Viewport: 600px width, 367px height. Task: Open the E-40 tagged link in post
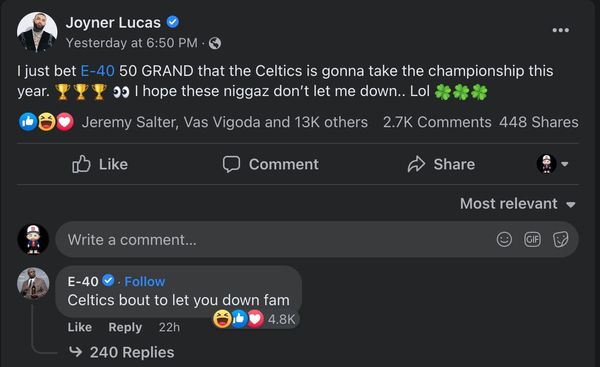click(x=98, y=71)
